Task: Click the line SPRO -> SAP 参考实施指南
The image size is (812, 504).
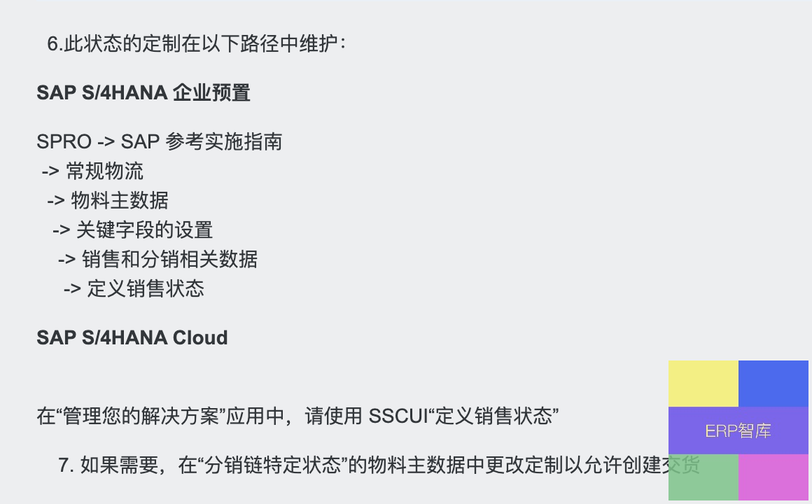Action: pos(160,141)
